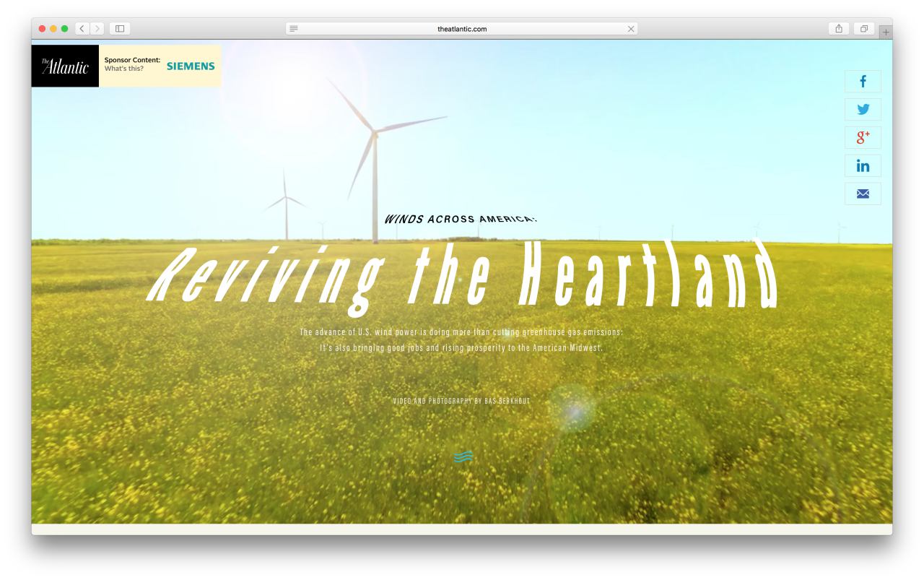Viewport: 924px width, 580px height.
Task: Click the Siemens sponsor logo
Action: pyautogui.click(x=191, y=66)
